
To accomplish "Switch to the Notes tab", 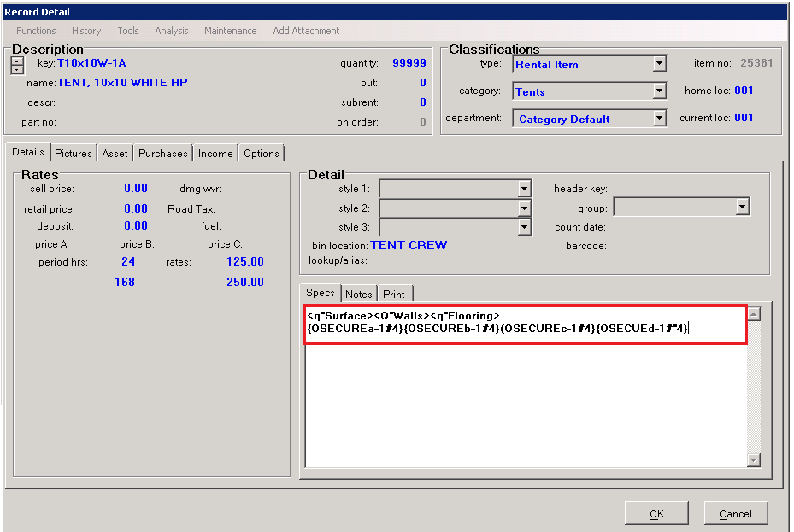I will 359,294.
